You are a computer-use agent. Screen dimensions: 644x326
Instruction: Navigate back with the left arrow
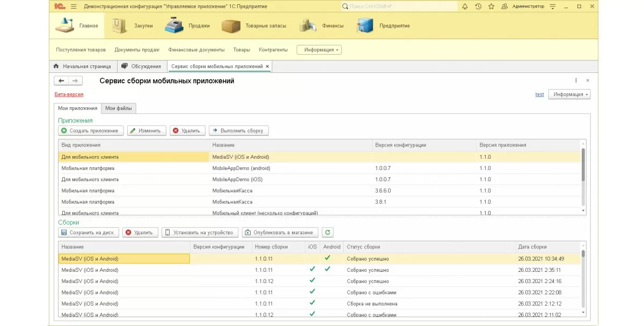click(61, 81)
